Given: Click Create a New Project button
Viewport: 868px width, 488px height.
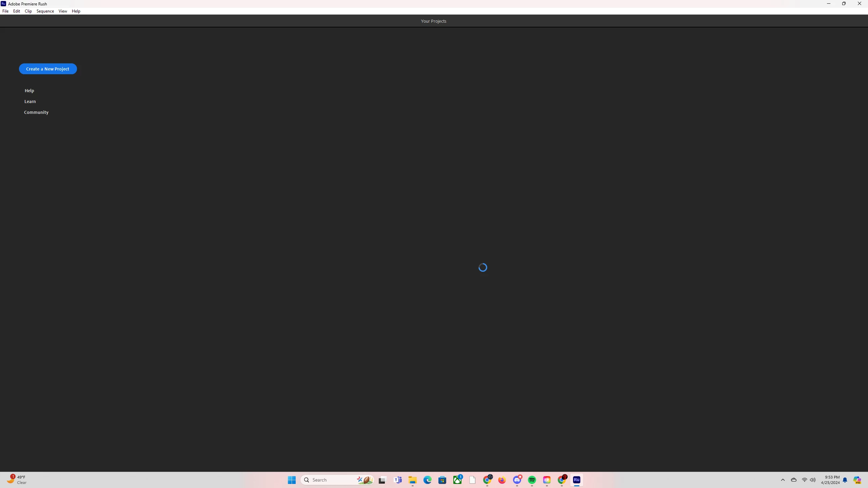Looking at the screenshot, I should pos(48,69).
